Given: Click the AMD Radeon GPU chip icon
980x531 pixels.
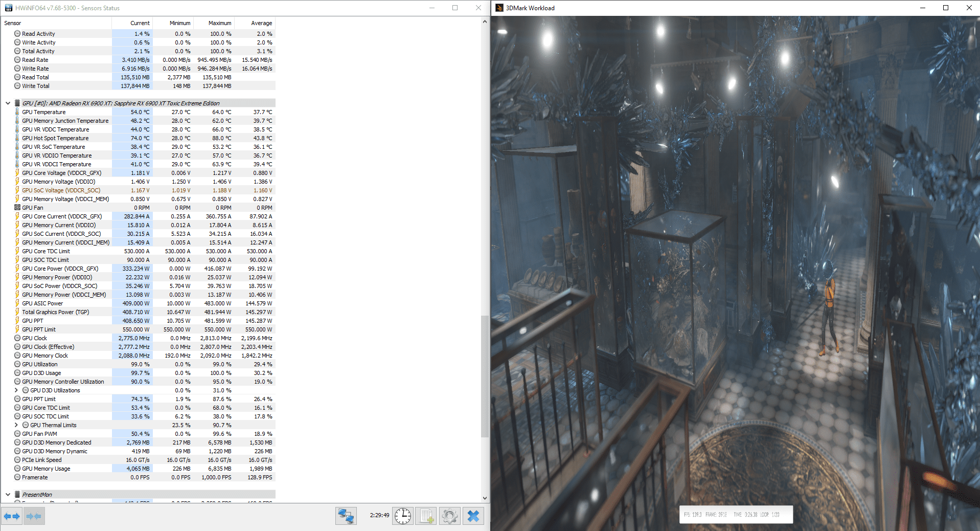Looking at the screenshot, I should click(17, 103).
